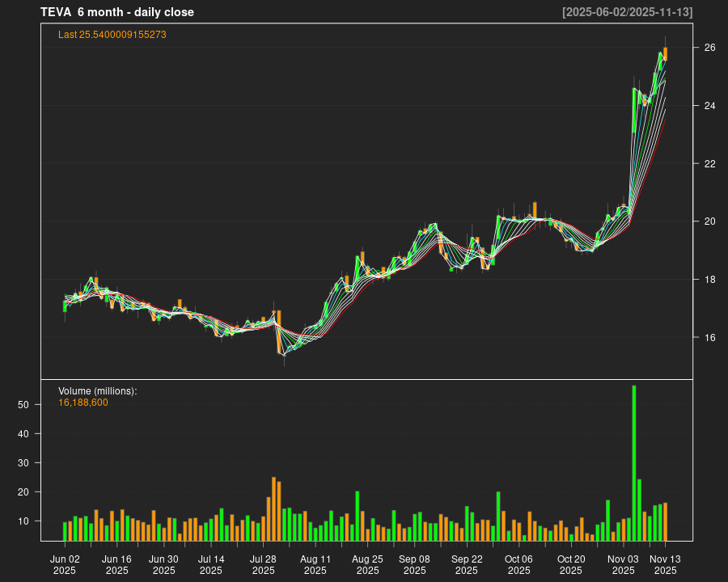This screenshot has width=728, height=582.
Task: Select the 16 price axis label
Action: [x=709, y=337]
